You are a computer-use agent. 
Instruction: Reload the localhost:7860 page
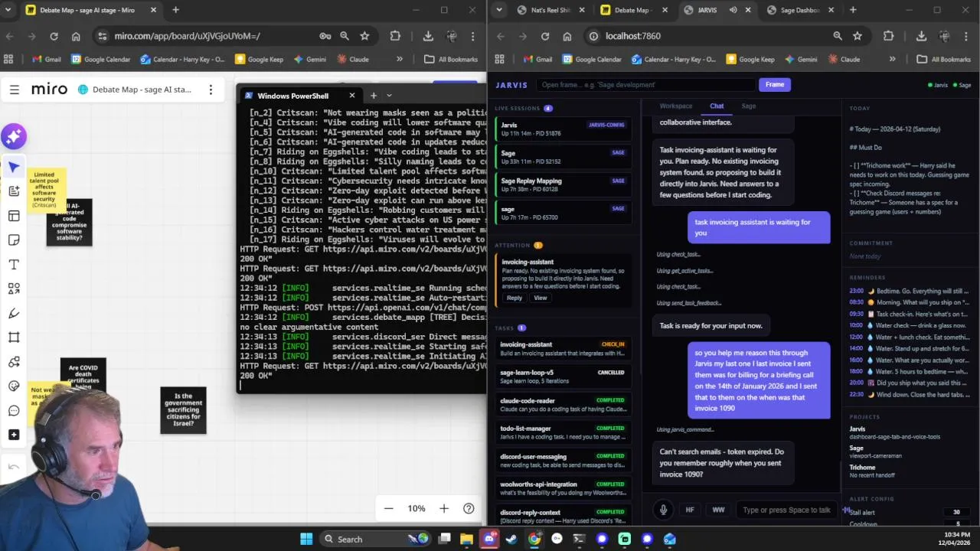[x=544, y=36]
